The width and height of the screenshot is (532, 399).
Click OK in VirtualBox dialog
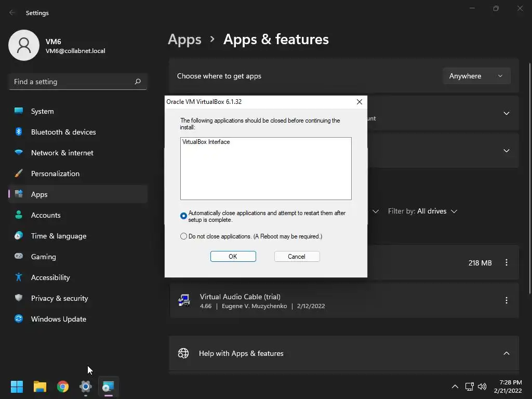(x=233, y=257)
